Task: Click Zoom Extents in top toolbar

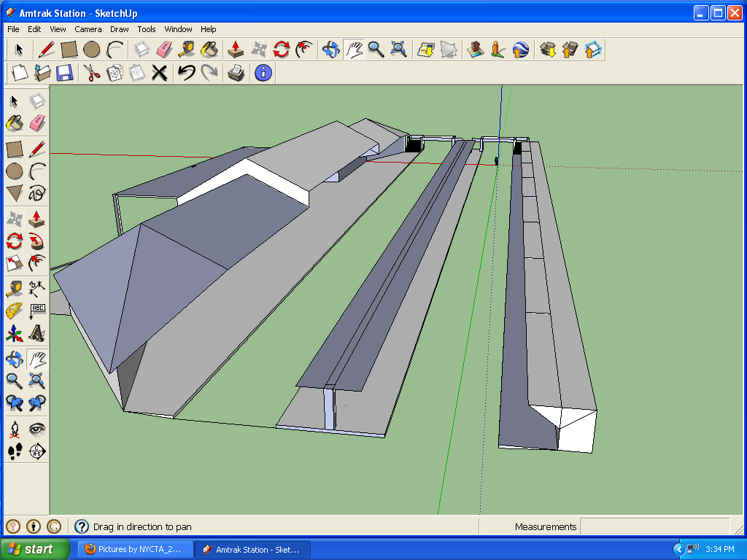Action: (x=398, y=50)
